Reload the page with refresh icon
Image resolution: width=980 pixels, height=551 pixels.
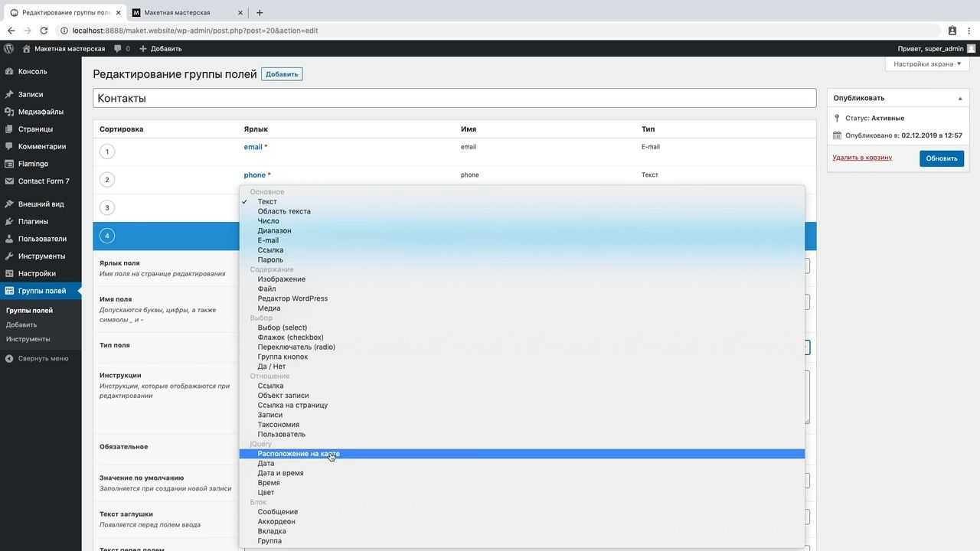(x=44, y=31)
